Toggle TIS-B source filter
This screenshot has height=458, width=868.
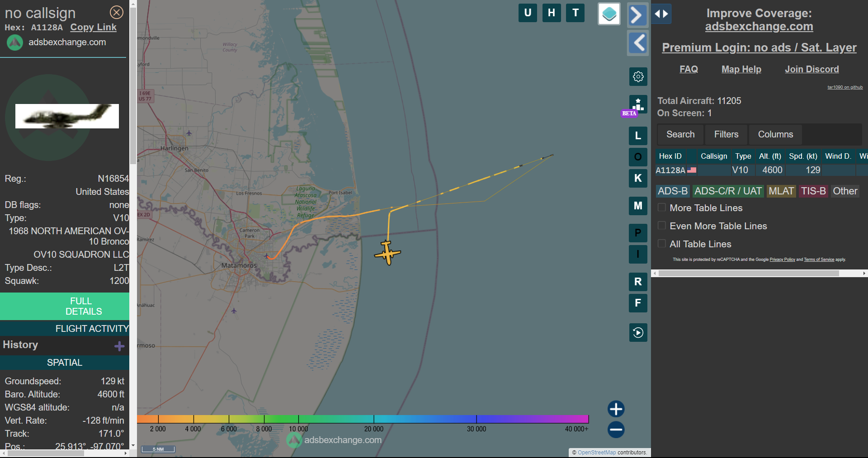813,191
